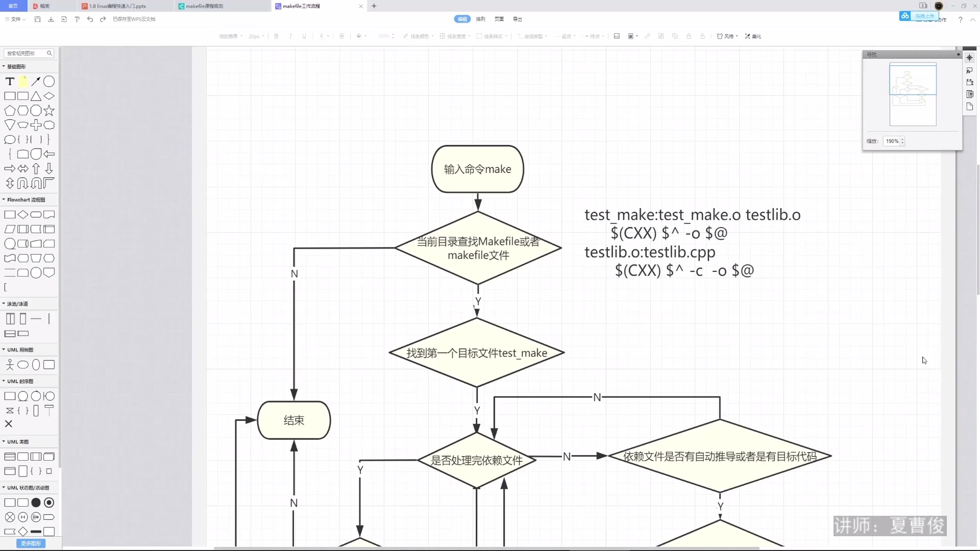Screen dimensions: 980x551
Task: Open the metrics size panel icon in the right sidebar
Action: tap(970, 82)
